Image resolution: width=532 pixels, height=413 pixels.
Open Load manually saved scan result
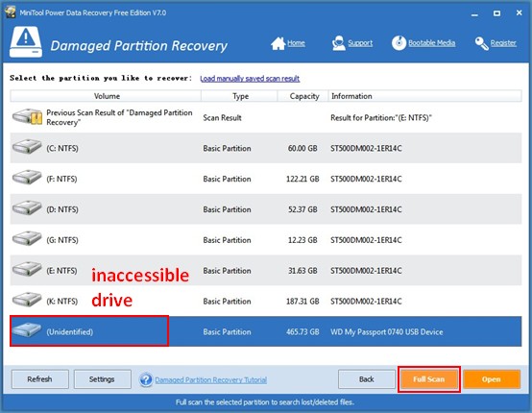(250, 79)
